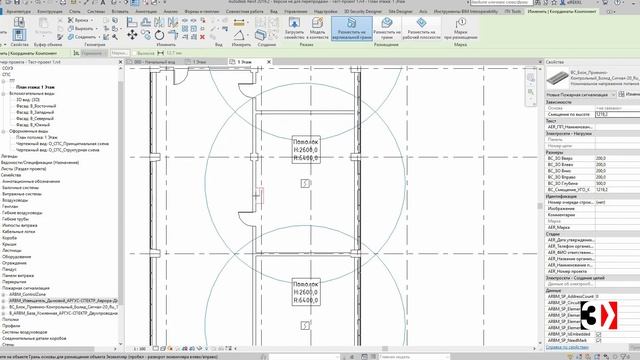
Task: Close the active 1 Этаж view tab
Action: 269,62
